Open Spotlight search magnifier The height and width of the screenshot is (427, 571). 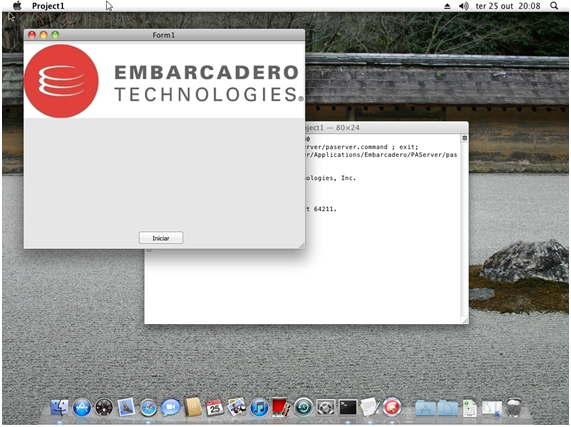pos(554,6)
